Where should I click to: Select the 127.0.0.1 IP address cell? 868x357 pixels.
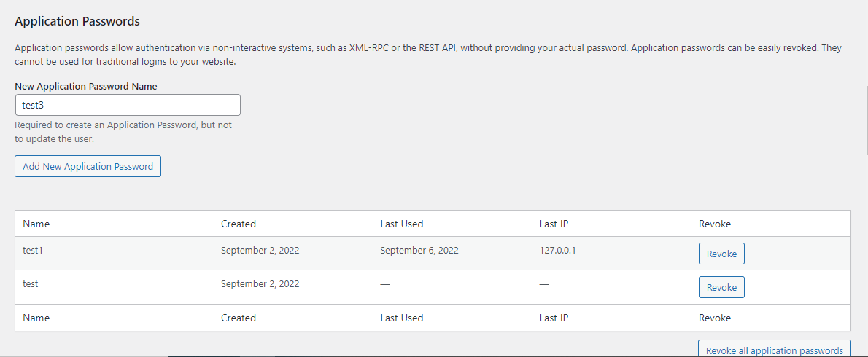(x=557, y=251)
